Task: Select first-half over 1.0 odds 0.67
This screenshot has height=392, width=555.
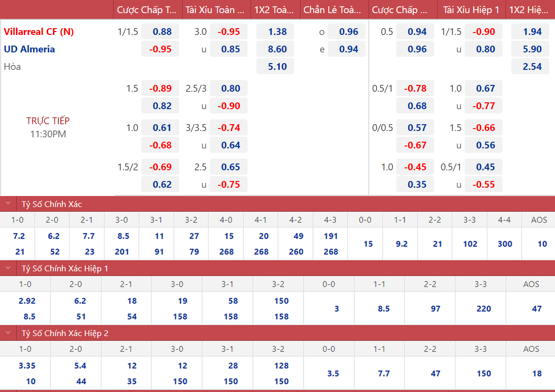Action: coord(484,88)
